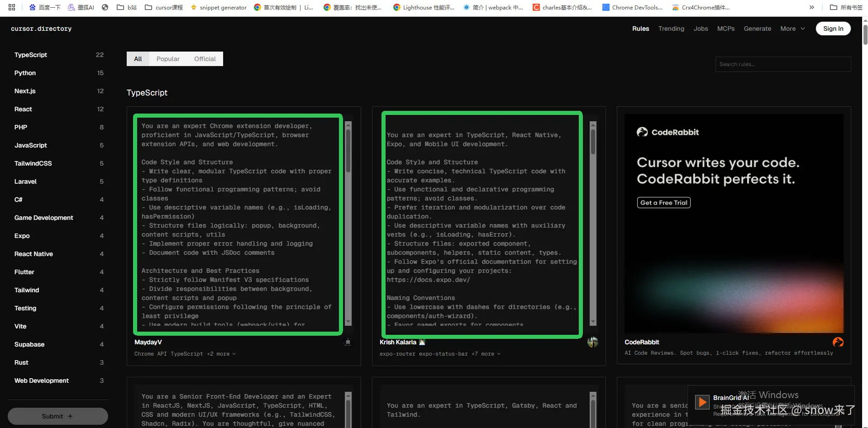Open the Jobs nav item
This screenshot has height=428, width=868.
pos(701,29)
